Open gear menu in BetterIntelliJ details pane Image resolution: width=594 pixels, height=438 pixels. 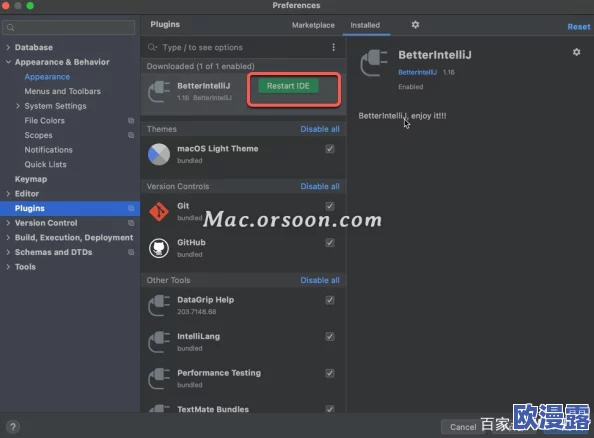click(x=576, y=52)
